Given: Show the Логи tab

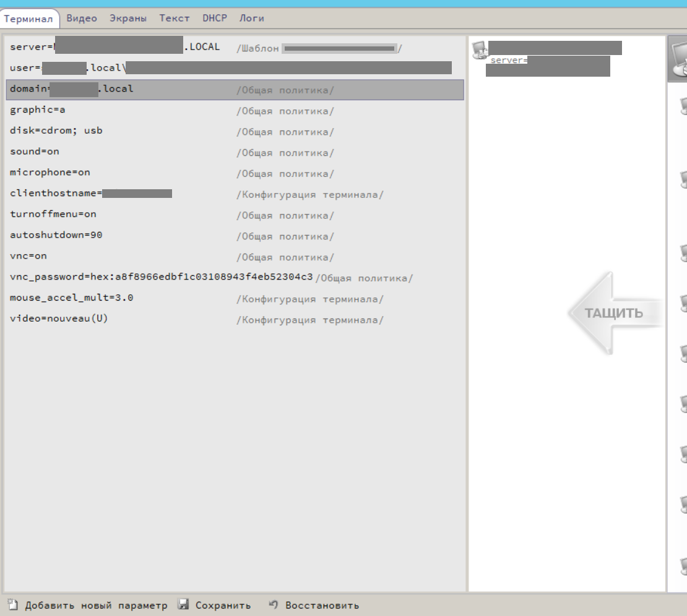Looking at the screenshot, I should (x=252, y=19).
